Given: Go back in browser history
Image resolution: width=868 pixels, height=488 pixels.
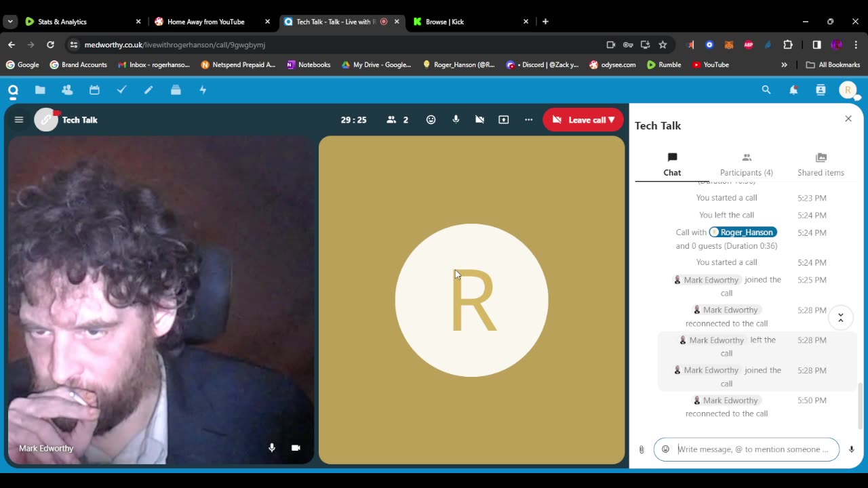Looking at the screenshot, I should point(12,45).
